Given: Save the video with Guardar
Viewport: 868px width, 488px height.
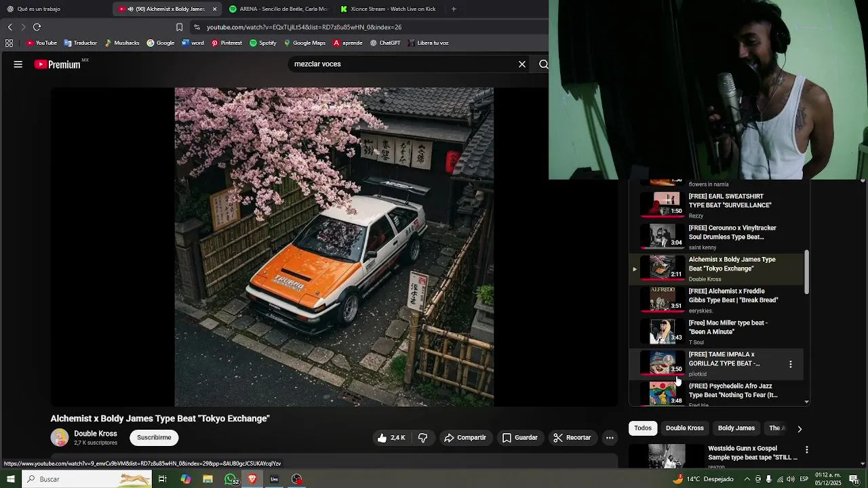Looking at the screenshot, I should (x=520, y=438).
